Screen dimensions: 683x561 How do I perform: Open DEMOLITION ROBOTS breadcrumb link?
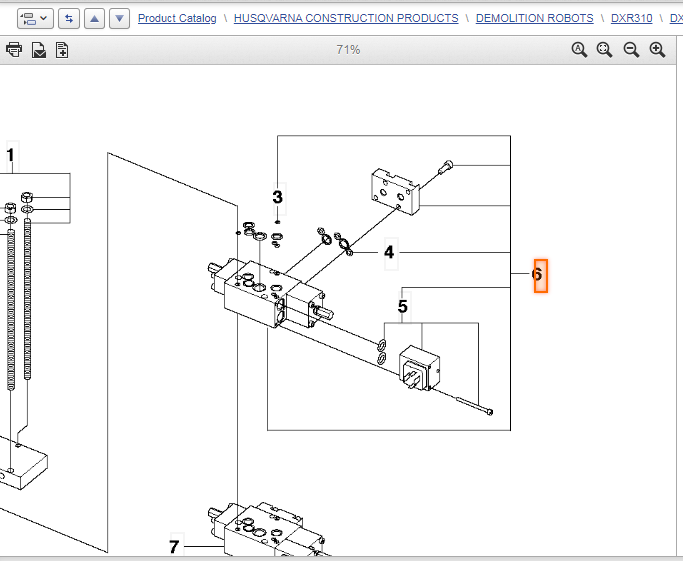[534, 18]
